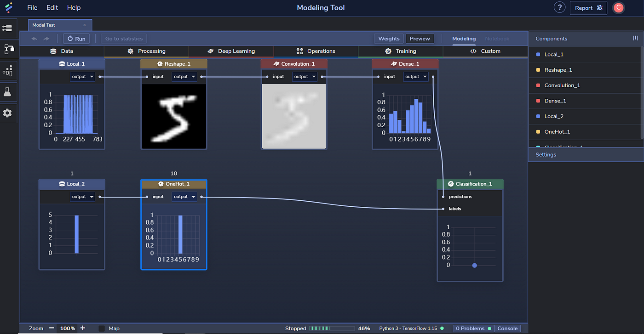Click the zoom in plus icon
The width and height of the screenshot is (644, 334).
83,328
